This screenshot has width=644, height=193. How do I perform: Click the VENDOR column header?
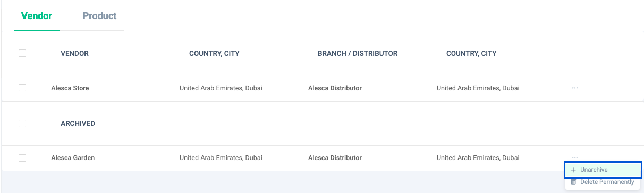pos(74,53)
